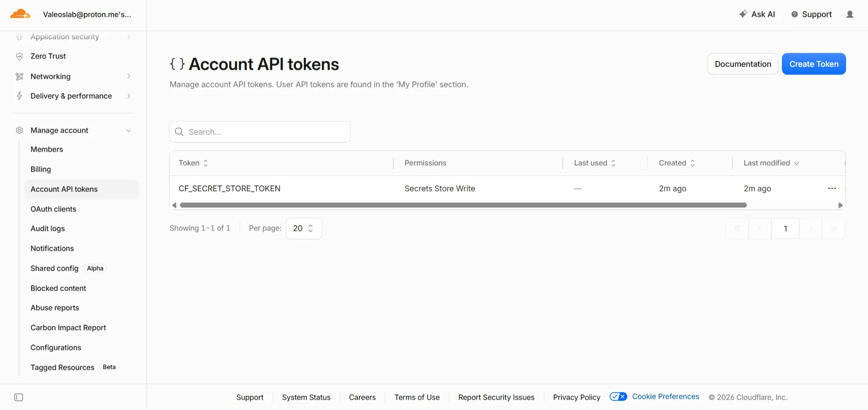Go to the first page of results
This screenshot has height=410, width=868.
[x=737, y=229]
